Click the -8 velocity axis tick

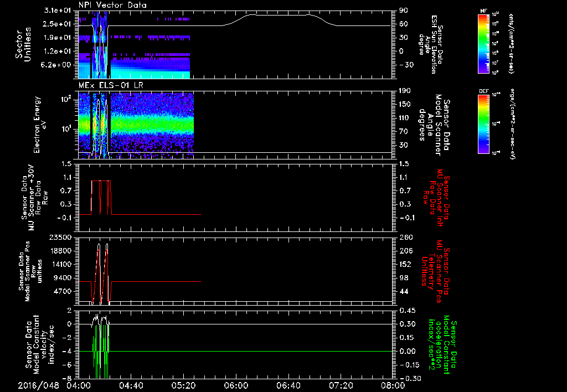[x=67, y=378]
